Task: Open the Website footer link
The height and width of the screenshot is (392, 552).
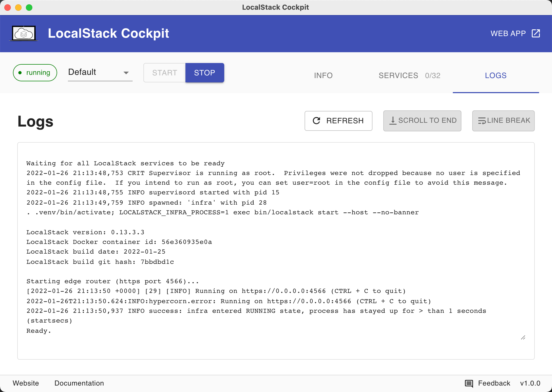Action: (x=26, y=383)
